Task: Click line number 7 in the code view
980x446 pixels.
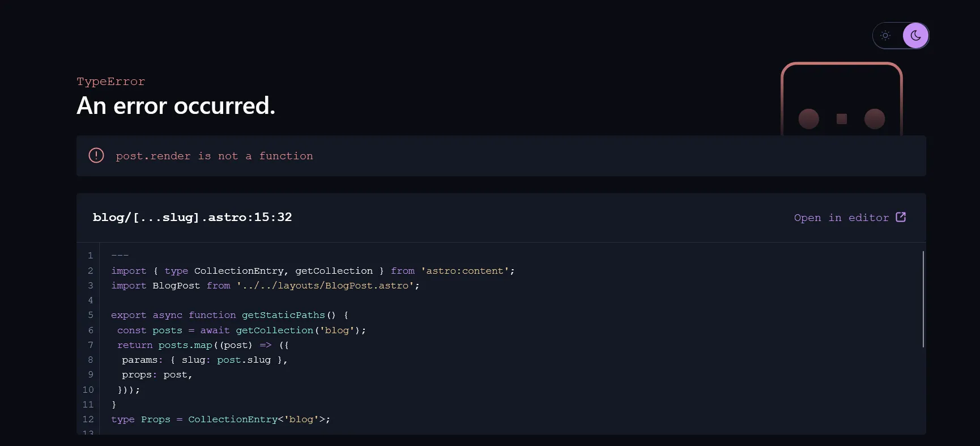Action: click(91, 345)
